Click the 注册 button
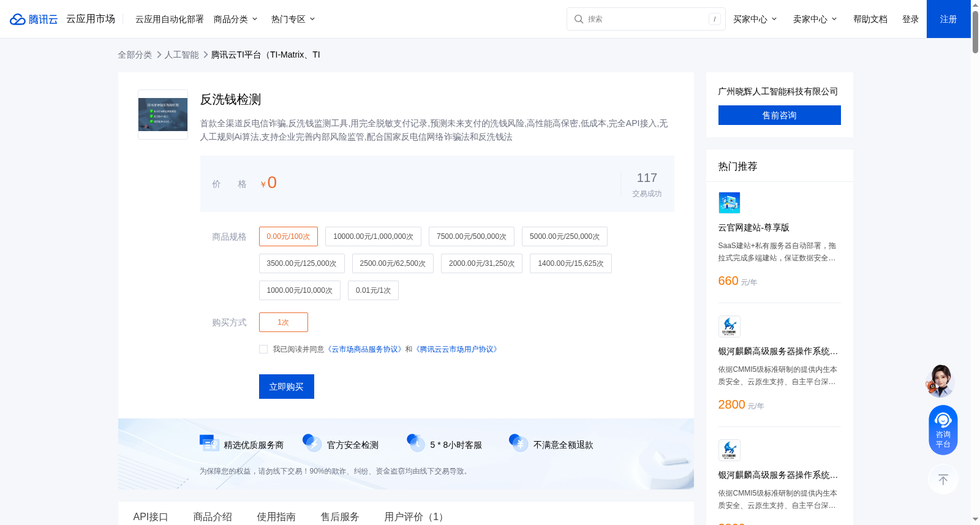The height and width of the screenshot is (525, 980). coord(949,19)
